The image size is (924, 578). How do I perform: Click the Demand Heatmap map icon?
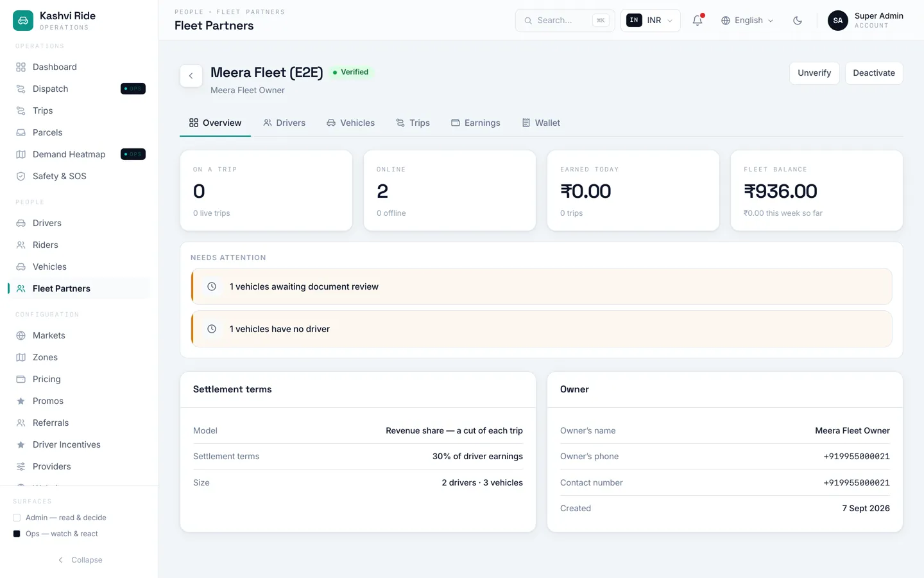[21, 154]
